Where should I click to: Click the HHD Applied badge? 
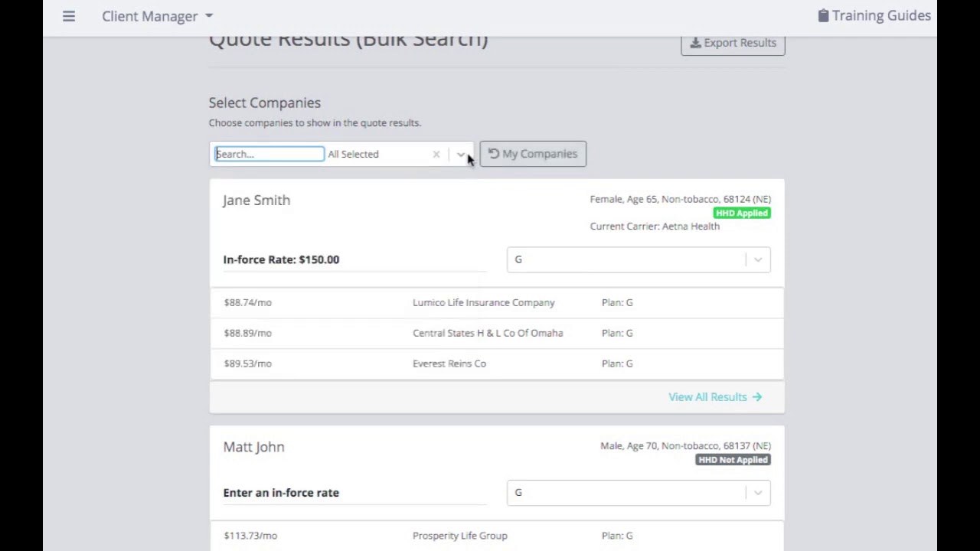click(x=742, y=213)
